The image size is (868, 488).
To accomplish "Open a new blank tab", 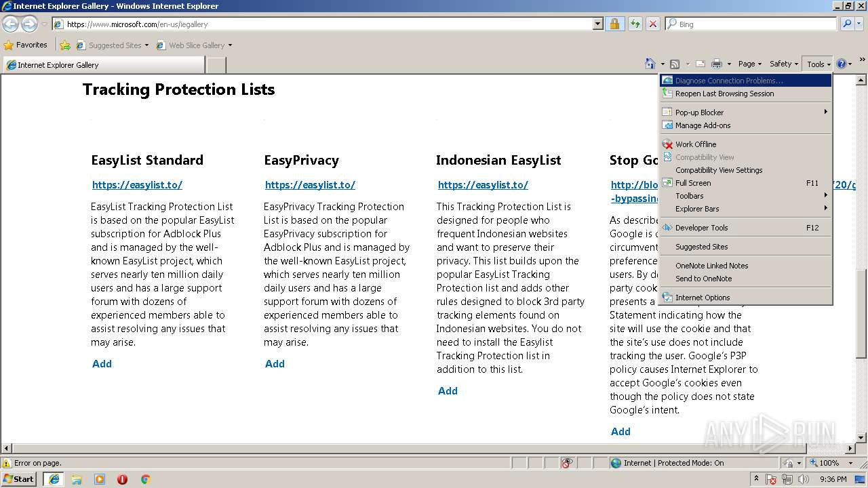I will (216, 65).
